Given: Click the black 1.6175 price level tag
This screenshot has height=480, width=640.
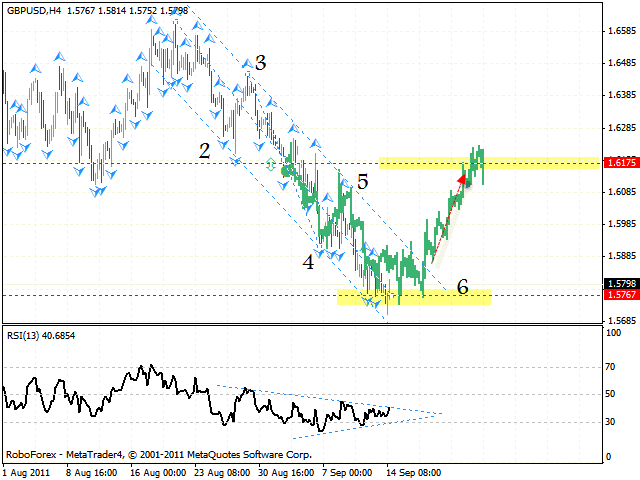Looking at the screenshot, I should (x=621, y=162).
